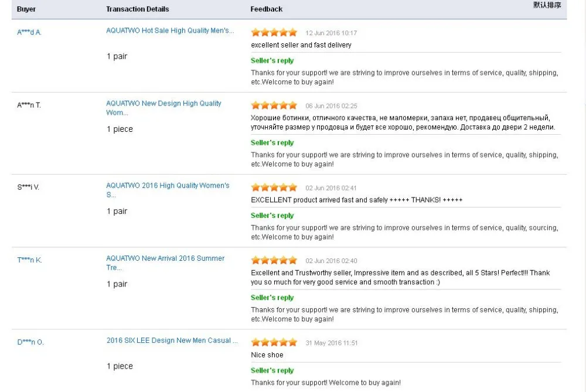Click stars beside 02 Jun 02:40 review
The width and height of the screenshot is (586, 392).
click(274, 261)
